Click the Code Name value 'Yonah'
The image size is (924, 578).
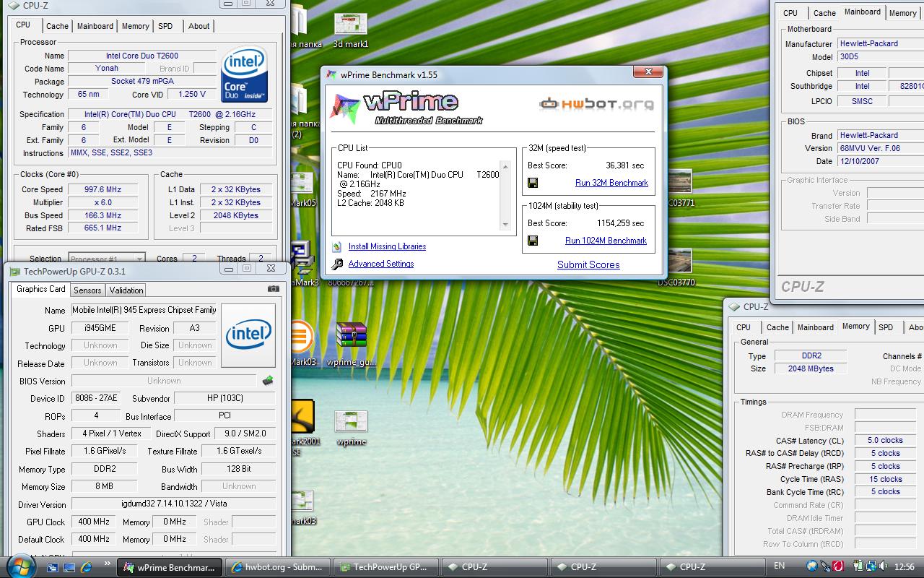[x=107, y=69]
